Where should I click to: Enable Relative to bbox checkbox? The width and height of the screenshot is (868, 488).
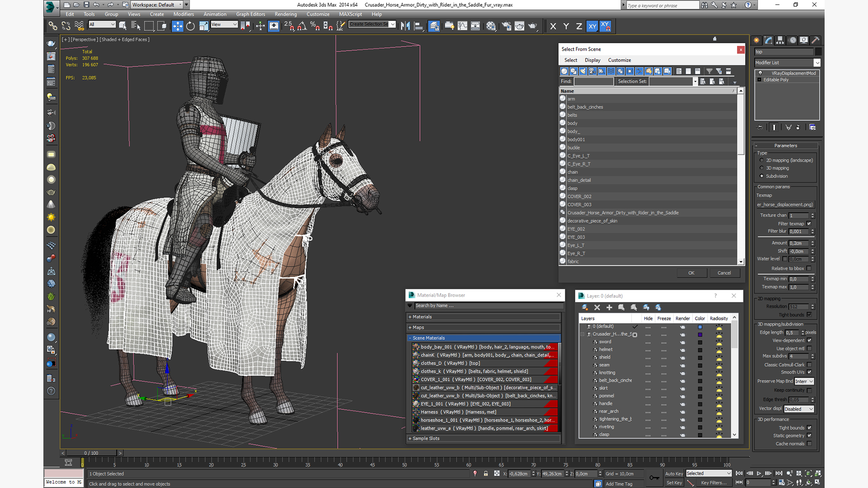tap(809, 268)
